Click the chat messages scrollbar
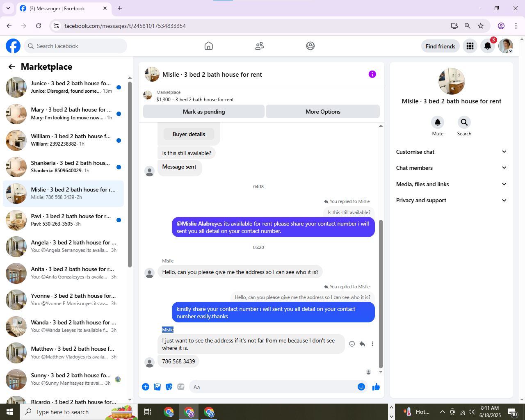525x420 pixels. point(381,294)
